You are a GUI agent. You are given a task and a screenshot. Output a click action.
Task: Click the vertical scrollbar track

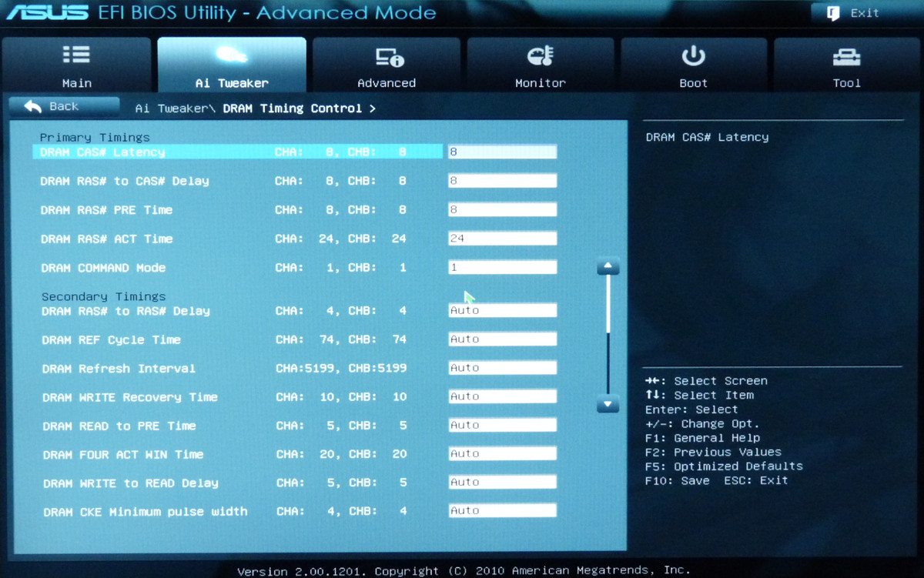[x=608, y=335]
